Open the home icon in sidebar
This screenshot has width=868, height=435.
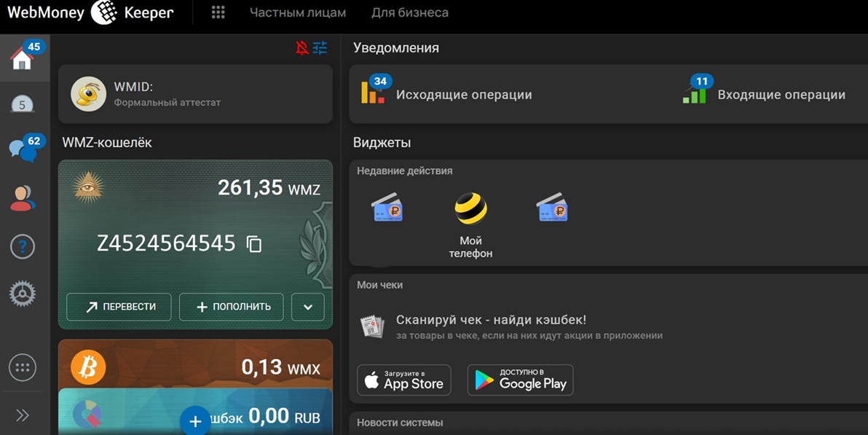[23, 58]
